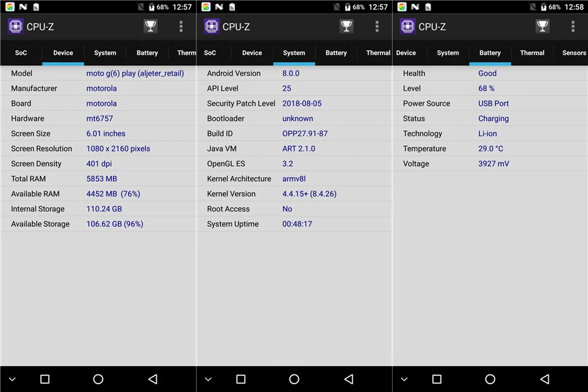This screenshot has width=588, height=392.
Task: Tap the trophy icon in the middle screen
Action: [346, 26]
